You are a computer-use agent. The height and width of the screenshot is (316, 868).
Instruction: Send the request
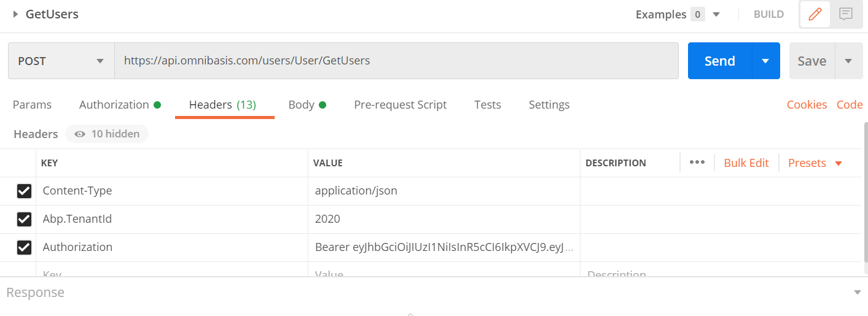[720, 61]
